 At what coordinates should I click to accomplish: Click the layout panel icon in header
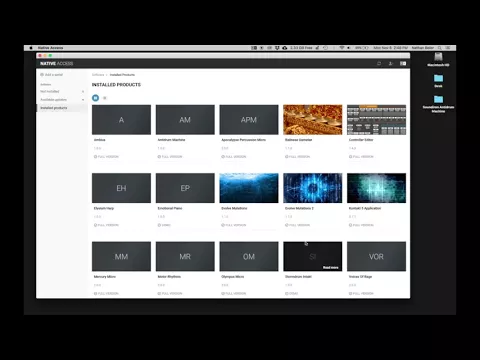[403, 63]
